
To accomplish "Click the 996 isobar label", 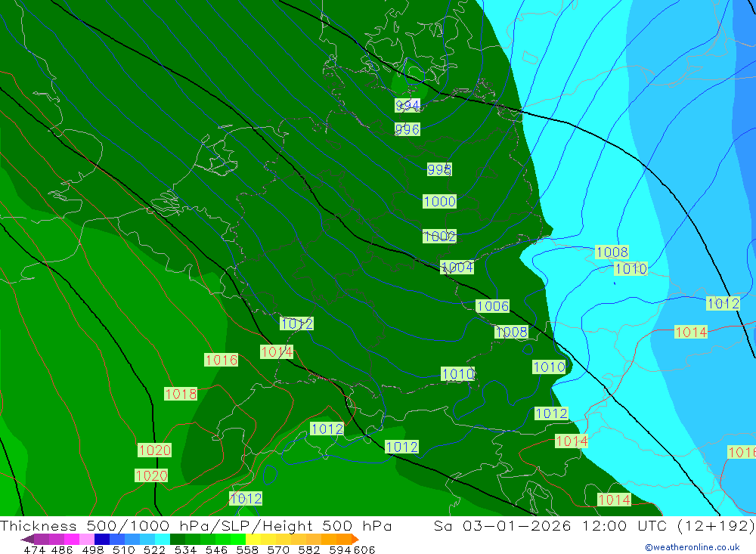I will point(407,129).
